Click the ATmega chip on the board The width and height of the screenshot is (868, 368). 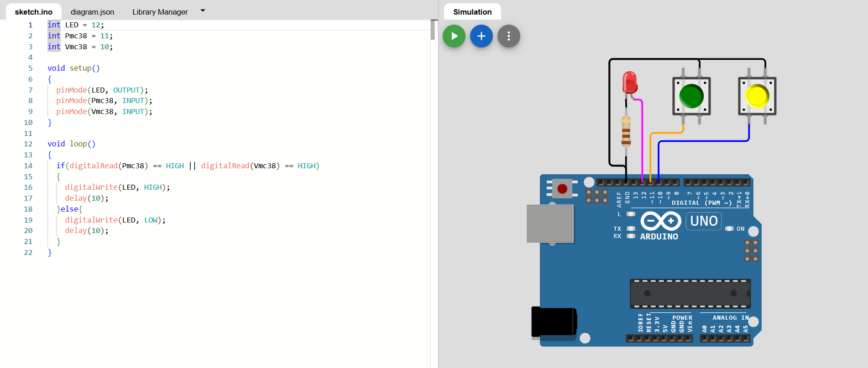(x=690, y=293)
